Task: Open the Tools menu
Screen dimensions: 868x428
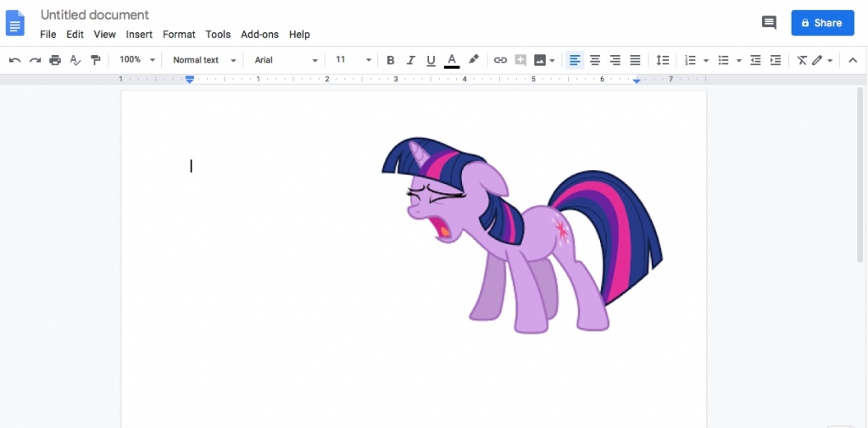Action: [218, 35]
